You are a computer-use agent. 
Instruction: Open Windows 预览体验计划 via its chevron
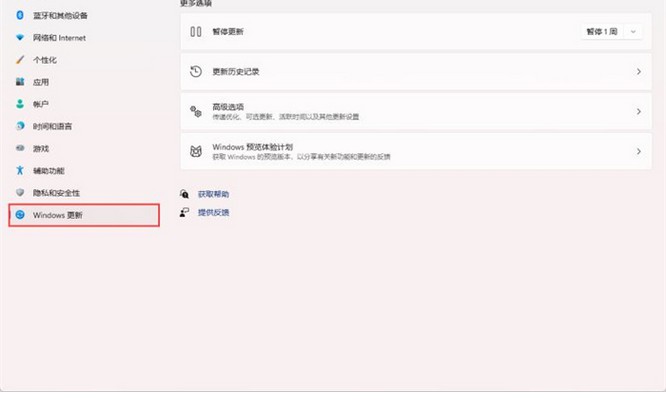[x=638, y=151]
